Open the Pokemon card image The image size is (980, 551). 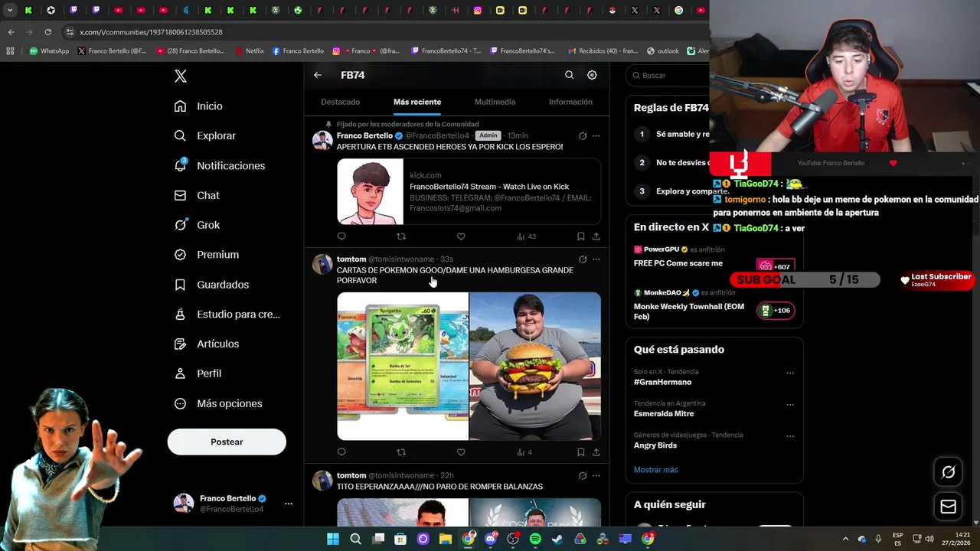[x=403, y=367]
